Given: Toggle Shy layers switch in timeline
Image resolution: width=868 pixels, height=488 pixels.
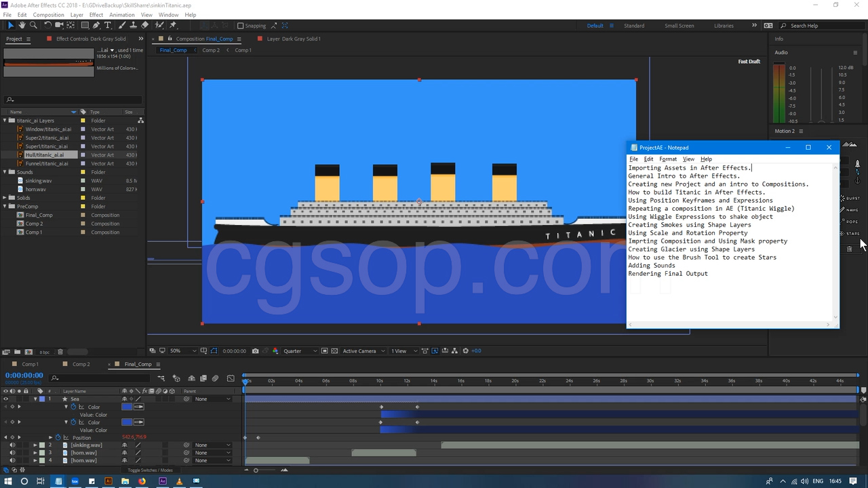Looking at the screenshot, I should (192, 378).
